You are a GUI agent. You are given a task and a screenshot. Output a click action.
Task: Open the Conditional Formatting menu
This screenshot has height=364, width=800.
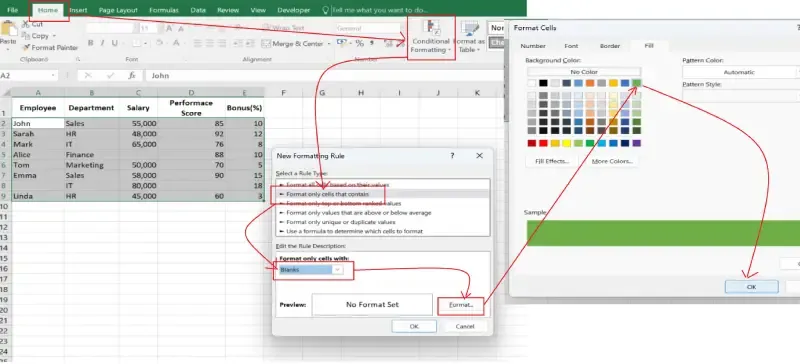[431, 37]
